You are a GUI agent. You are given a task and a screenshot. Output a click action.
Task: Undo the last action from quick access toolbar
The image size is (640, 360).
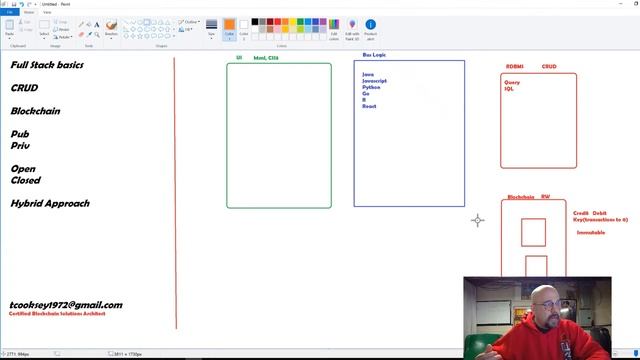pyautogui.click(x=22, y=4)
